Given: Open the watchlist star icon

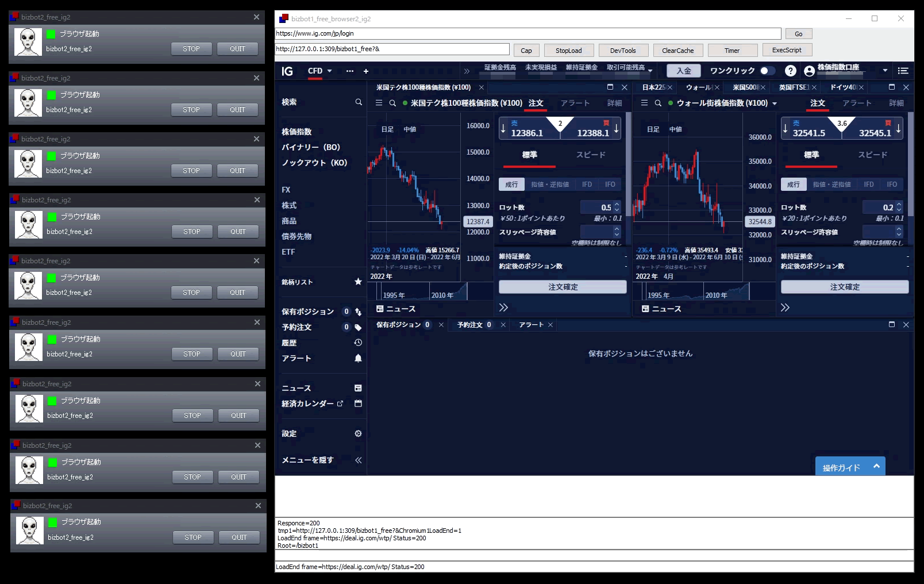Looking at the screenshot, I should click(358, 282).
